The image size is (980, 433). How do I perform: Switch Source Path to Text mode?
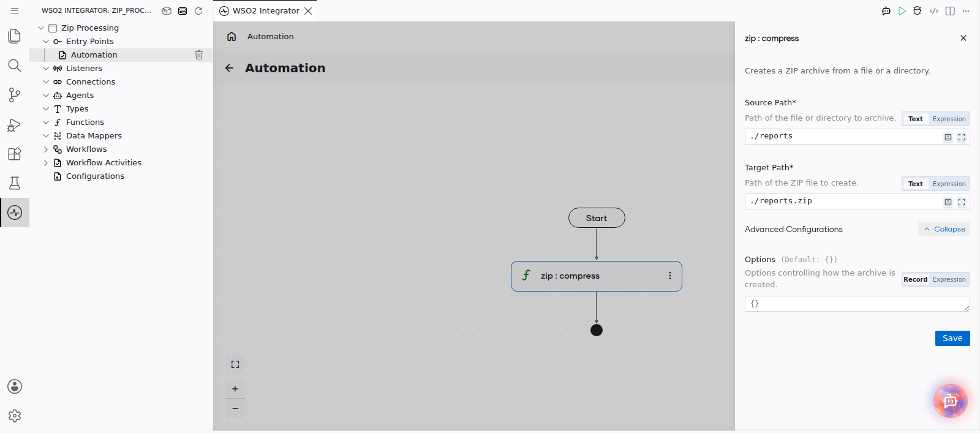(x=916, y=119)
